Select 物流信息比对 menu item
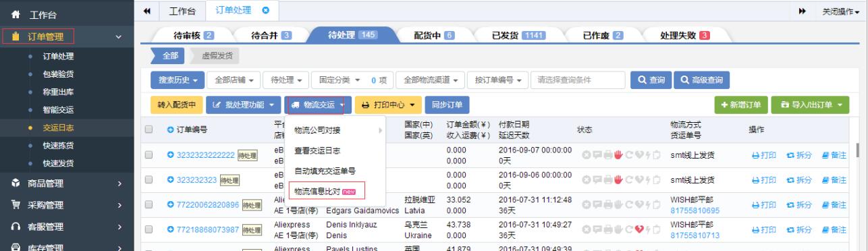This screenshot has height=251, width=868. [x=327, y=190]
